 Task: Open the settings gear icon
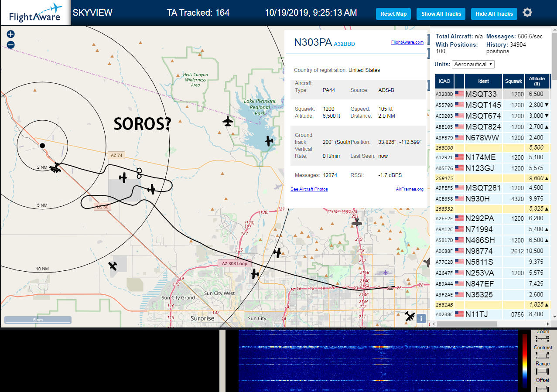[527, 13]
